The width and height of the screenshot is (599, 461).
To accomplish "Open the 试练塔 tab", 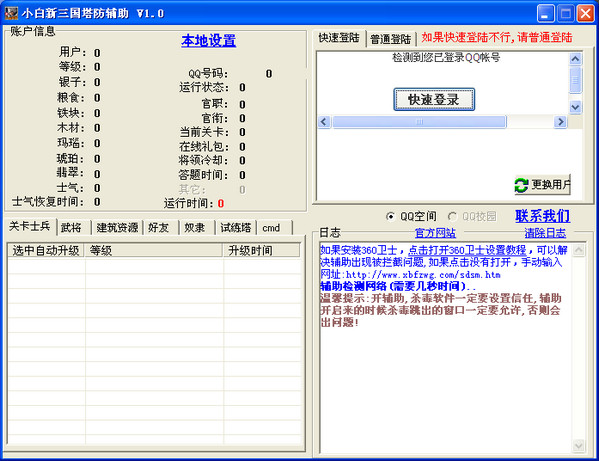I will tap(236, 228).
